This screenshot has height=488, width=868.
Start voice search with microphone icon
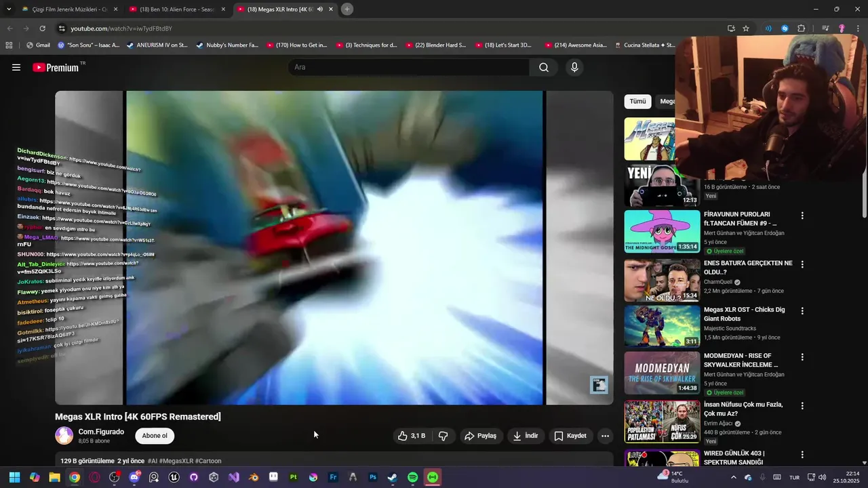tap(574, 67)
